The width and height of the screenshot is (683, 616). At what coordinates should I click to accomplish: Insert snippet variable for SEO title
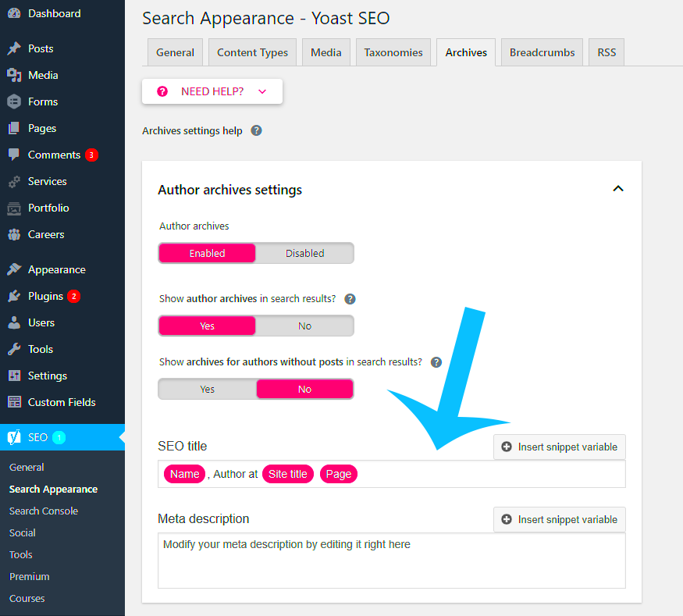[x=560, y=447]
